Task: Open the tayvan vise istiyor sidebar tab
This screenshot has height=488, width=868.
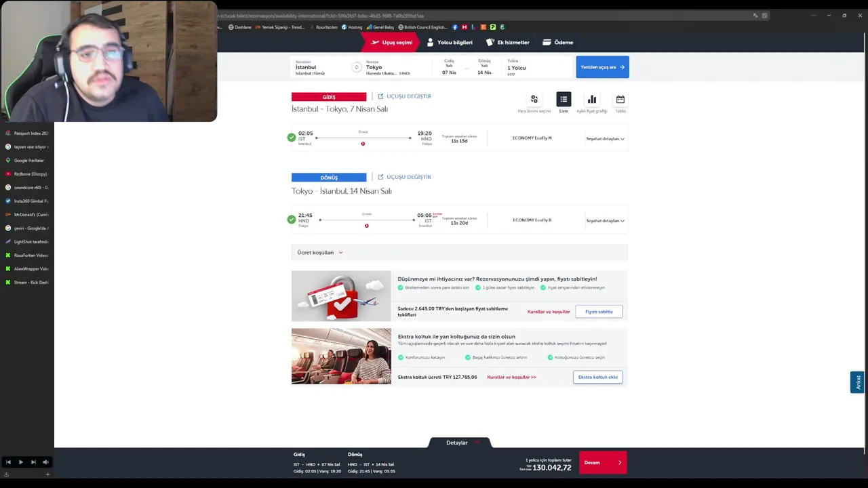Action: point(27,147)
